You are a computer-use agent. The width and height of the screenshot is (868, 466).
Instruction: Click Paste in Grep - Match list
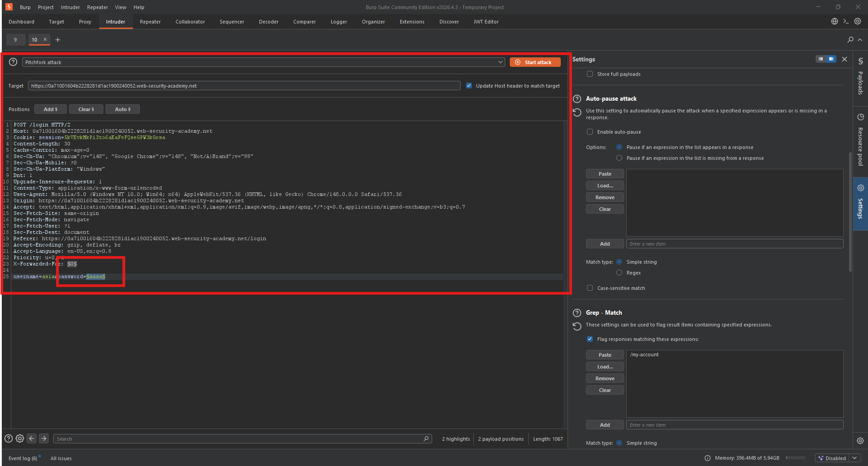(605, 355)
